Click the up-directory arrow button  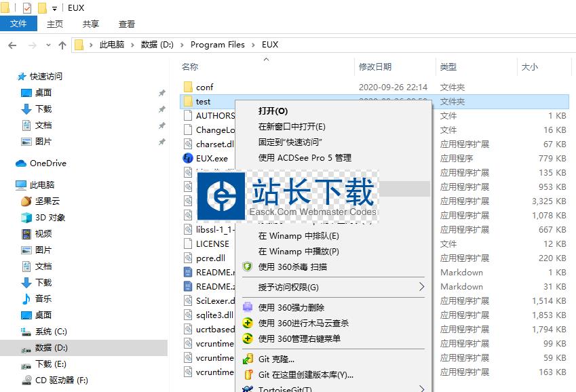pyautogui.click(x=62, y=45)
